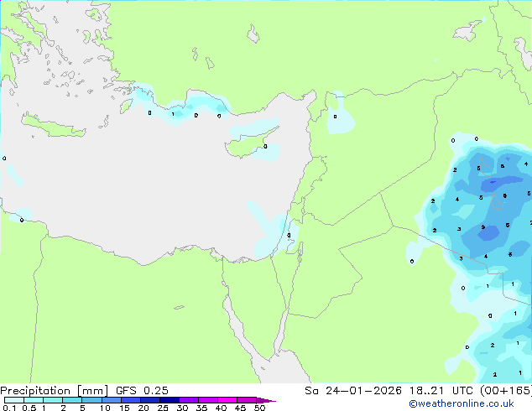Click the above-50 arrow legend tip
Image resolution: width=532 pixels, height=411 pixels.
266,400
